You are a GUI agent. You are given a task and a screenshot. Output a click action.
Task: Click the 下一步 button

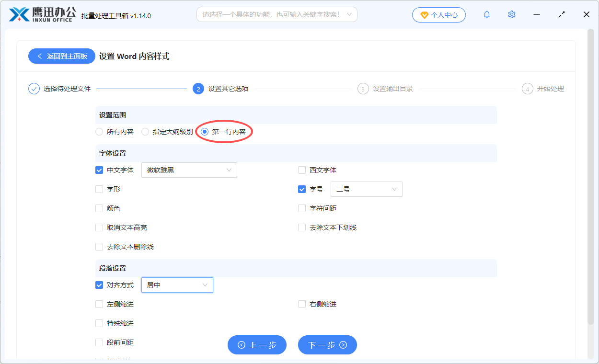tap(327, 345)
